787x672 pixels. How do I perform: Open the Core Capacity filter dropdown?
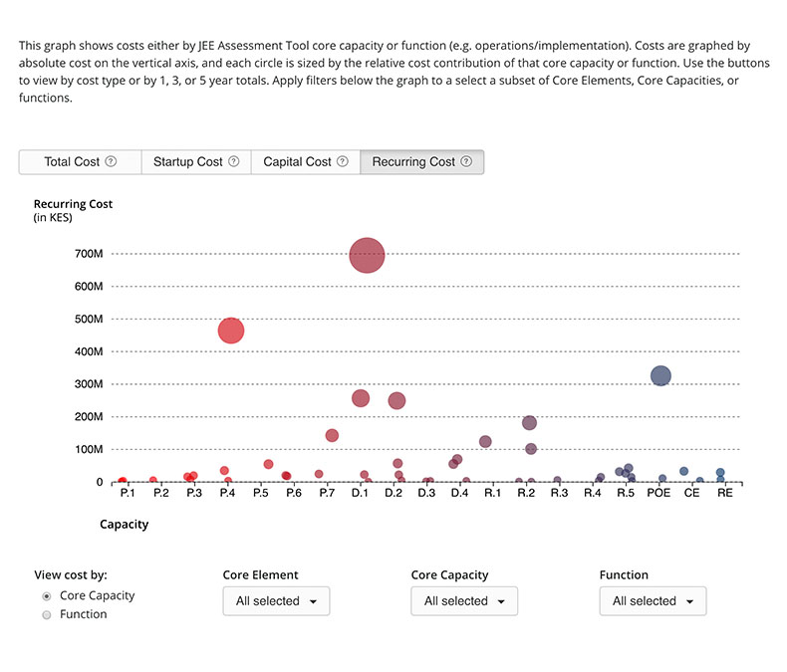464,600
